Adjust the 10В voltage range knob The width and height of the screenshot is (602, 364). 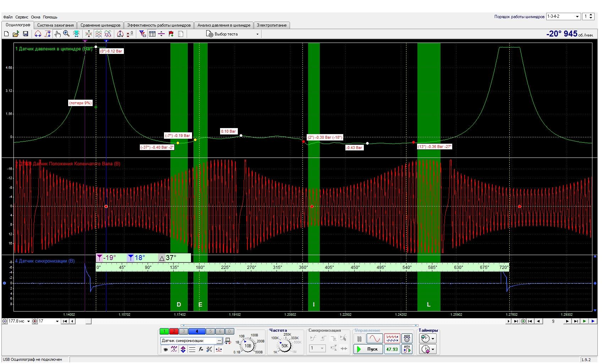248,346
